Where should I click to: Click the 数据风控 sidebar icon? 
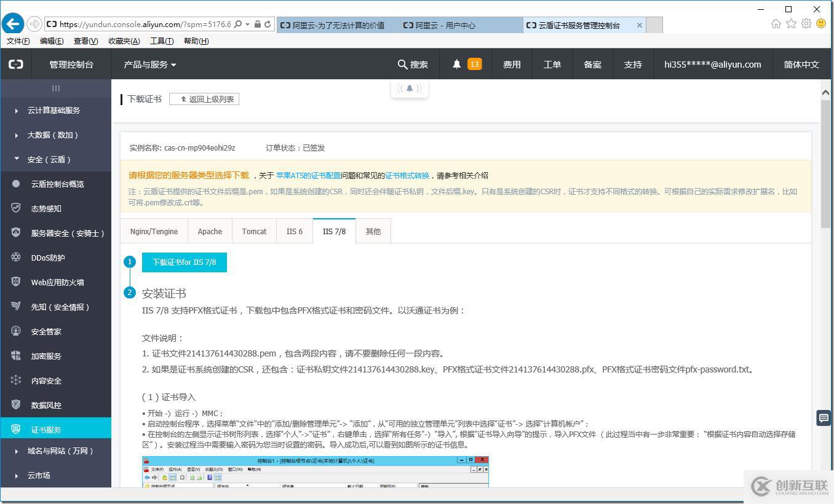tap(17, 405)
